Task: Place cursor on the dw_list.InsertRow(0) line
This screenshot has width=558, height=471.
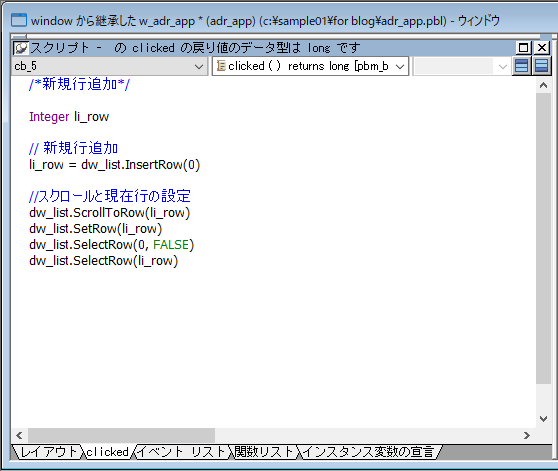Action: [115, 165]
